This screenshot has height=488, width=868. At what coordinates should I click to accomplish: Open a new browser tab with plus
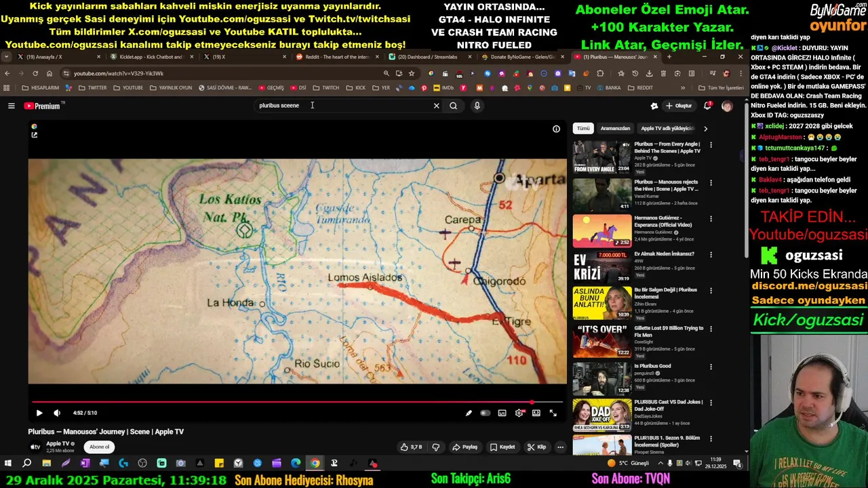669,57
